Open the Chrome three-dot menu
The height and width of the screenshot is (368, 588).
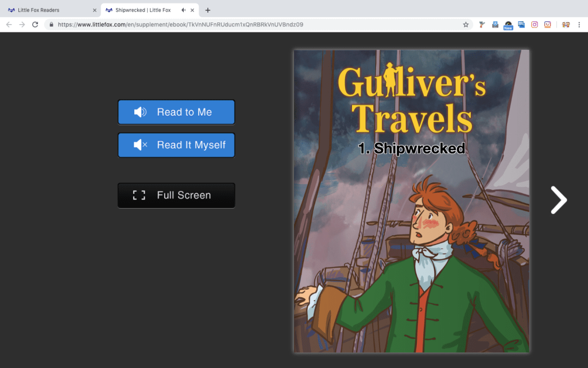point(579,25)
